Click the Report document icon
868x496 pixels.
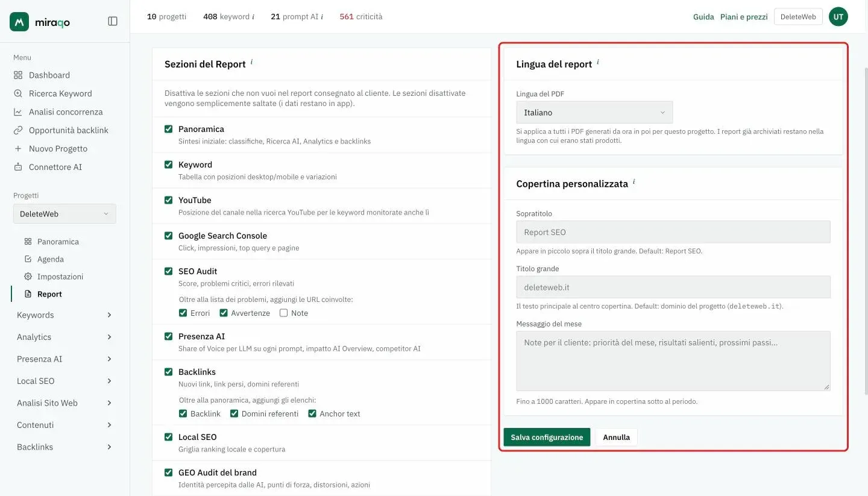[28, 294]
